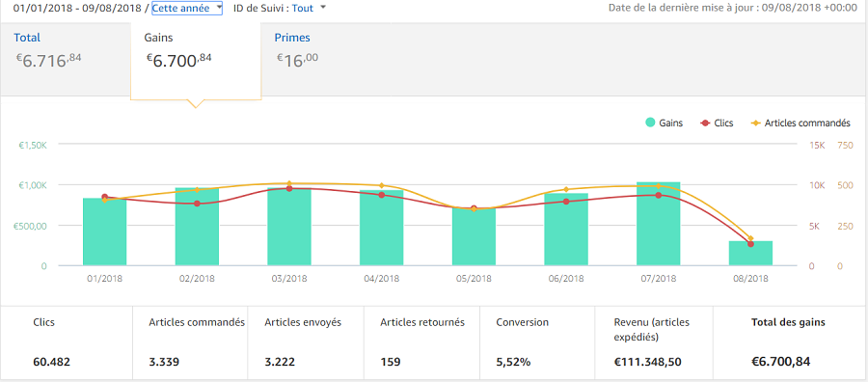The height and width of the screenshot is (382, 868).
Task: Toggle the Gains legend green circle
Action: [650, 123]
